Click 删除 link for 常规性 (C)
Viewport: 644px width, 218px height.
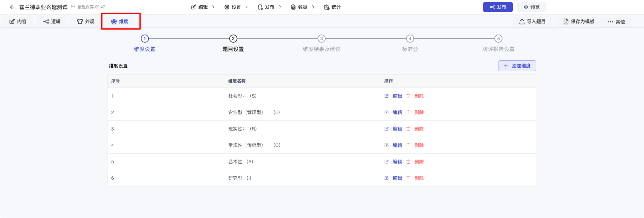tap(419, 145)
